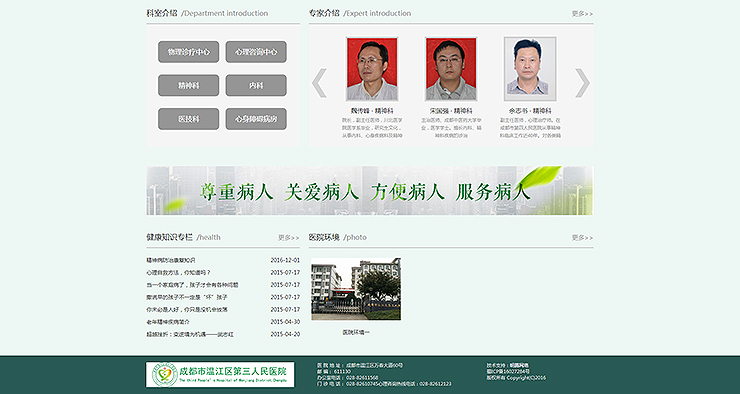Show next experts with right arrow

[x=582, y=83]
